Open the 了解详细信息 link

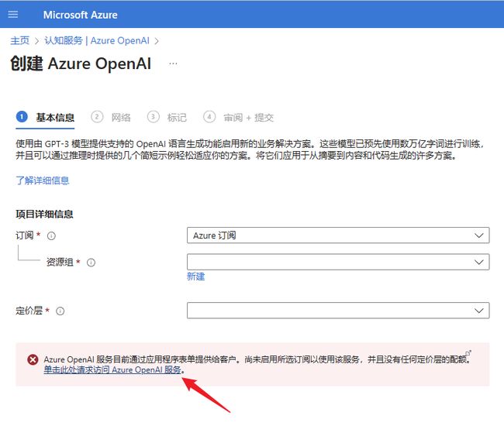pos(43,180)
